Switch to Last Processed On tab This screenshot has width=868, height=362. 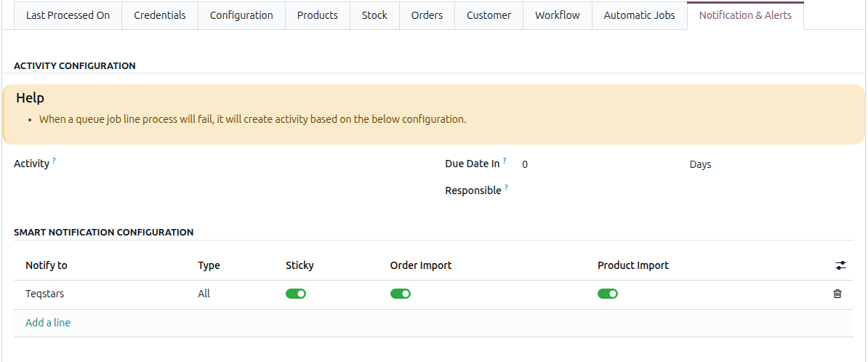(68, 15)
